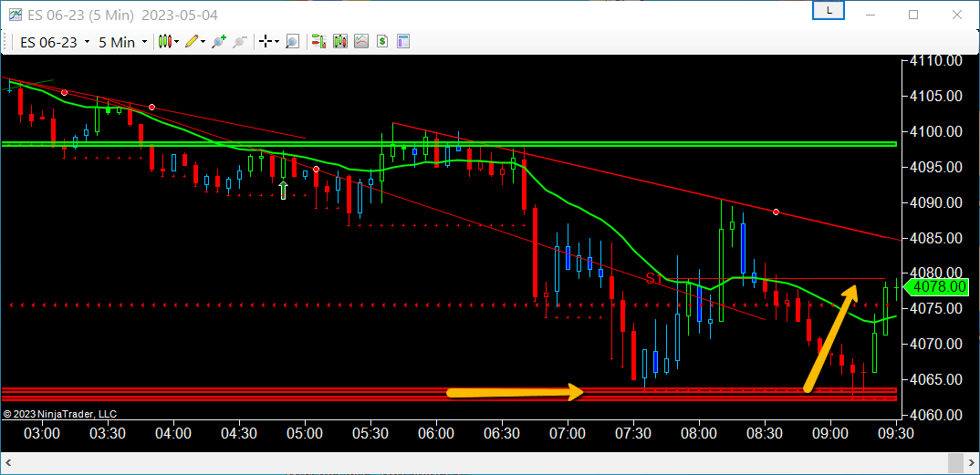
Task: Click the 4090.00 price axis label
Action: 936,203
